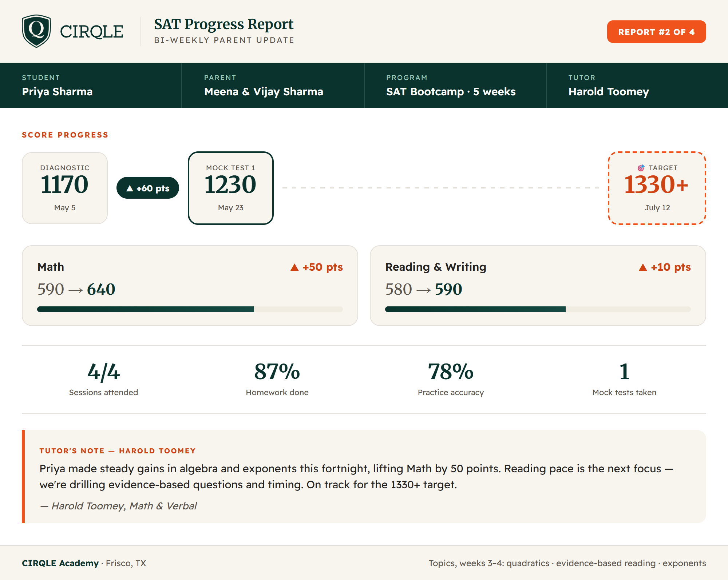Click the SCORE PROGRESS section heading

(65, 135)
